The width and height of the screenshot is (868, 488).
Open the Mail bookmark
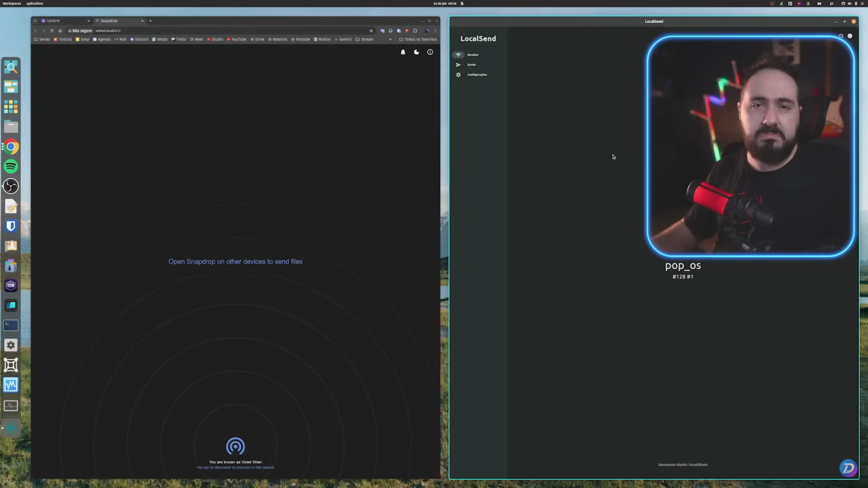[x=120, y=40]
